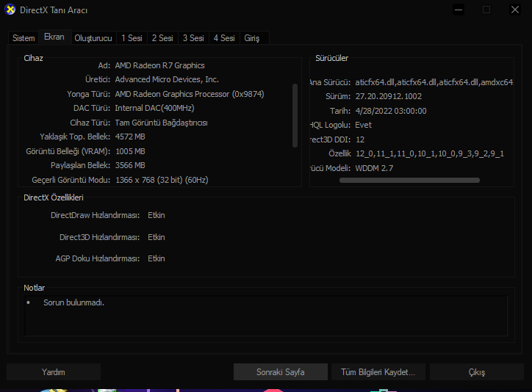Click Tüm Bilgileri Kaydet button
Image resolution: width=532 pixels, height=392 pixels.
click(x=378, y=372)
